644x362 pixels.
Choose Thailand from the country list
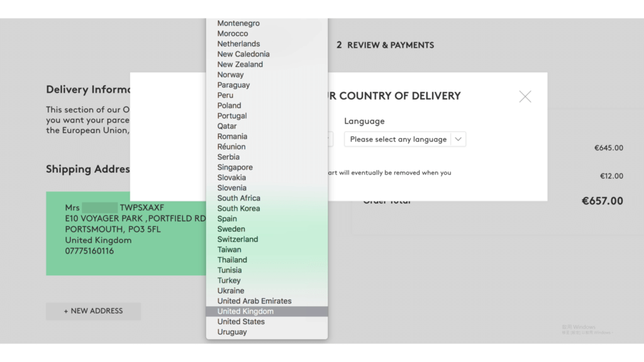click(267, 260)
